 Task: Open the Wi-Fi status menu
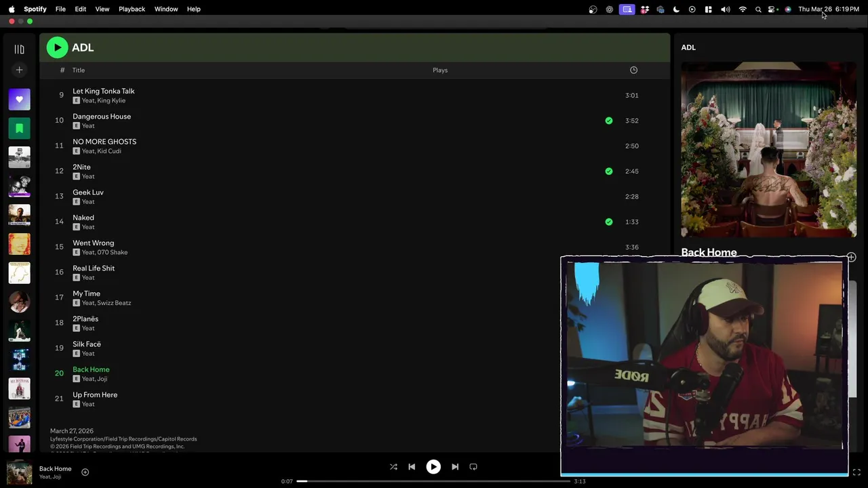pyautogui.click(x=743, y=9)
